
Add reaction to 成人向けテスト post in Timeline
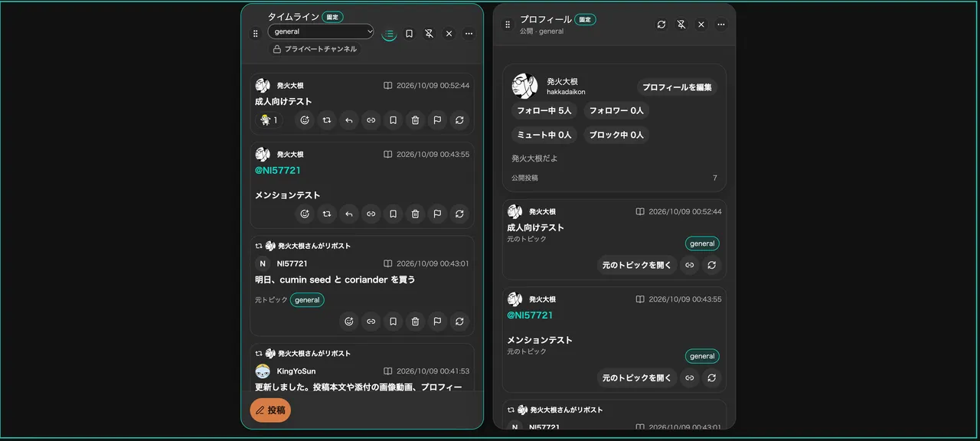[x=305, y=120]
